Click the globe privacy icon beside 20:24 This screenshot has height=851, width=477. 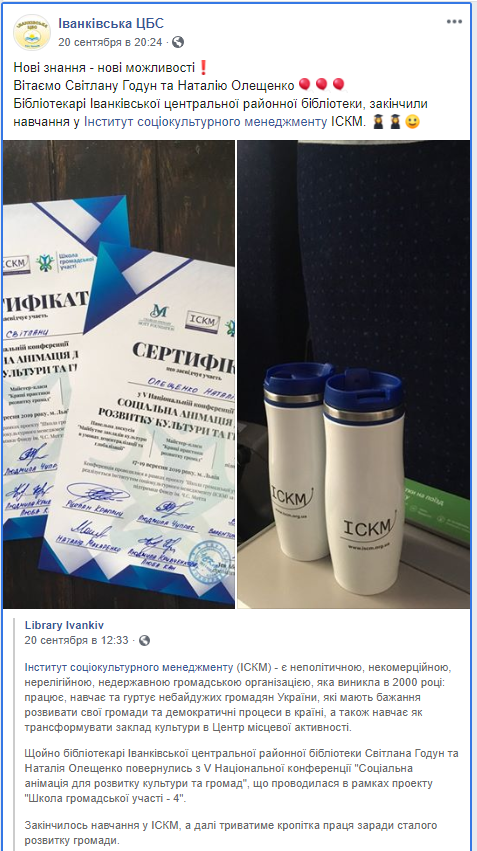(177, 42)
